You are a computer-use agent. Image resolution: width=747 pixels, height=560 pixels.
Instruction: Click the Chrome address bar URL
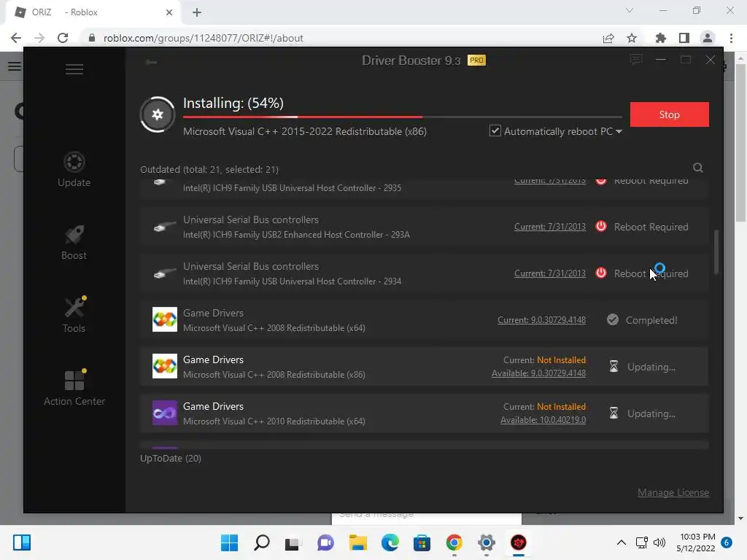(x=203, y=38)
